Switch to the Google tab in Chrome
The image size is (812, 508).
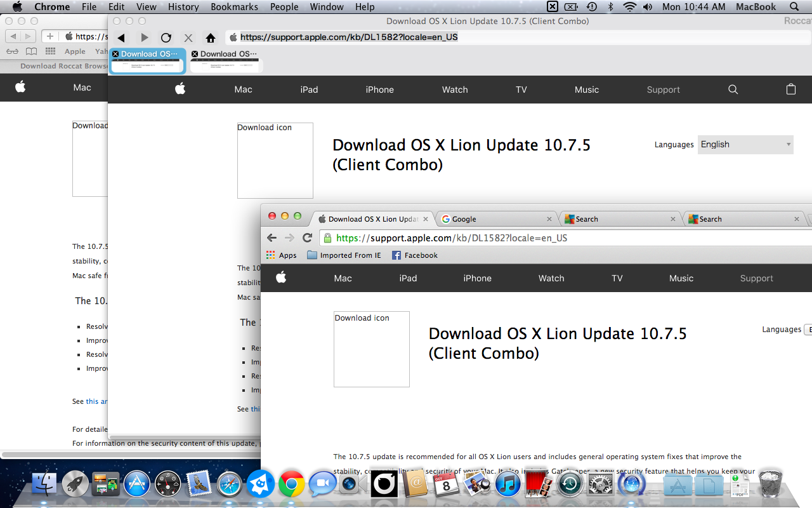(x=495, y=219)
